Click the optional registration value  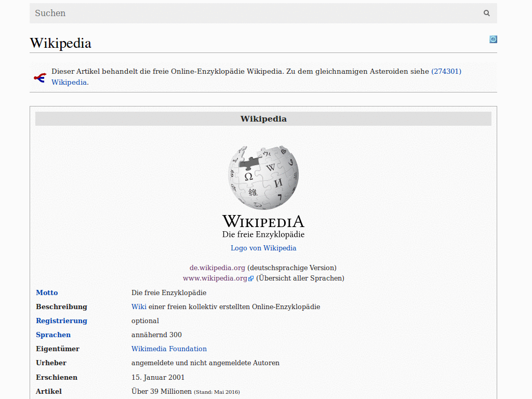tap(145, 321)
